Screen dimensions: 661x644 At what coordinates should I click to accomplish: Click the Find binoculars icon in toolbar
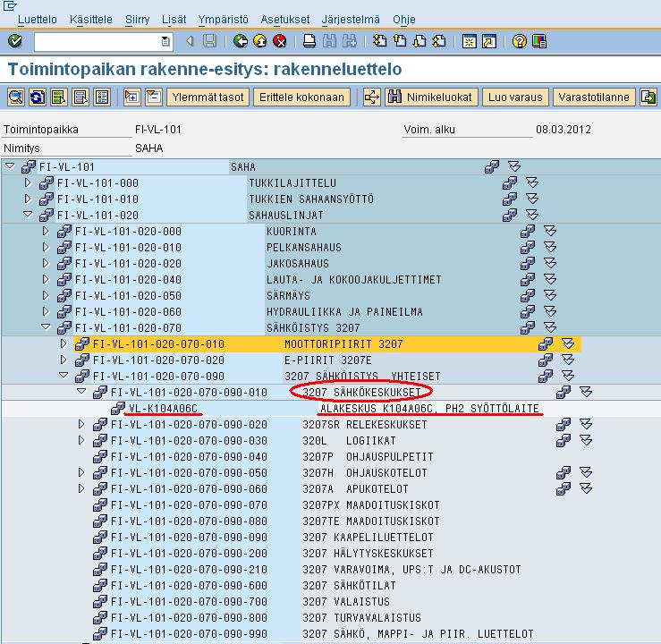(x=329, y=41)
